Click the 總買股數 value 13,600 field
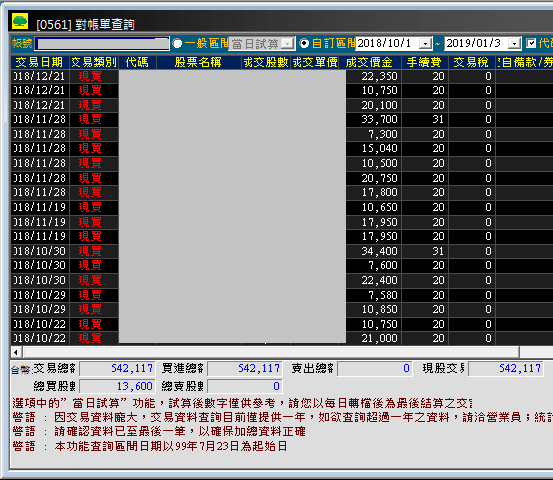This screenshot has width=553, height=480. 117,387
